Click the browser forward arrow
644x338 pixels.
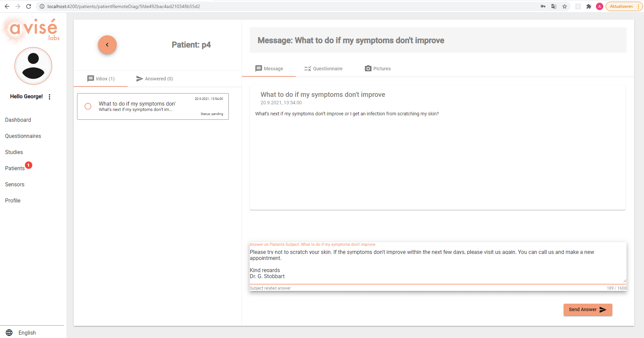tap(18, 6)
